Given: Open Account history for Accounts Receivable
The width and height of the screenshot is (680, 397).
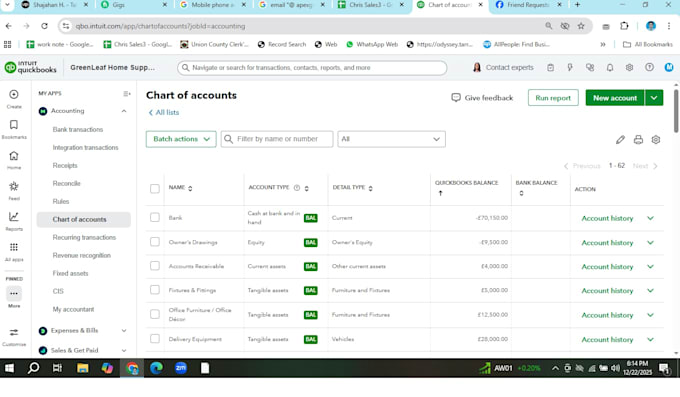Looking at the screenshot, I should pos(607,267).
